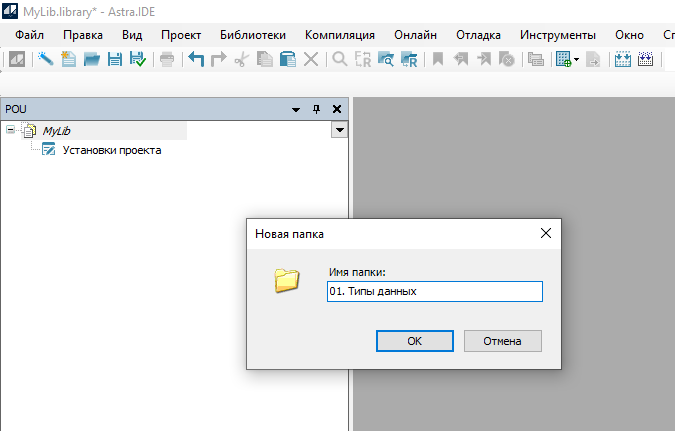
Task: Open the POU panel dropdown arrow
Action: point(296,109)
